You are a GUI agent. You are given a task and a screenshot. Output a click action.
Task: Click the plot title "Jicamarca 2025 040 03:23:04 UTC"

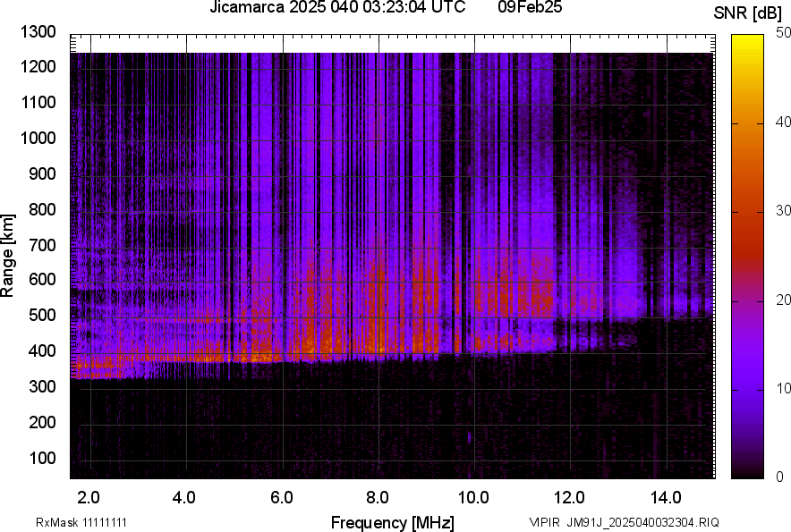(336, 8)
